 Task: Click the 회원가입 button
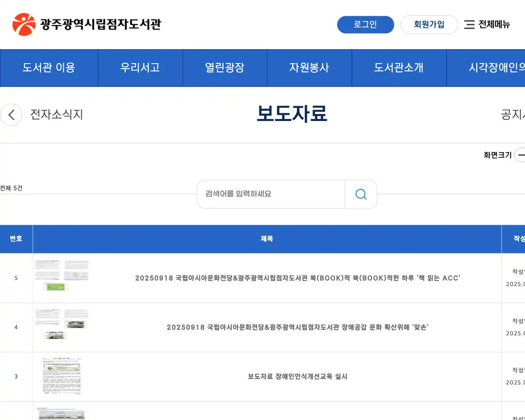pyautogui.click(x=429, y=25)
